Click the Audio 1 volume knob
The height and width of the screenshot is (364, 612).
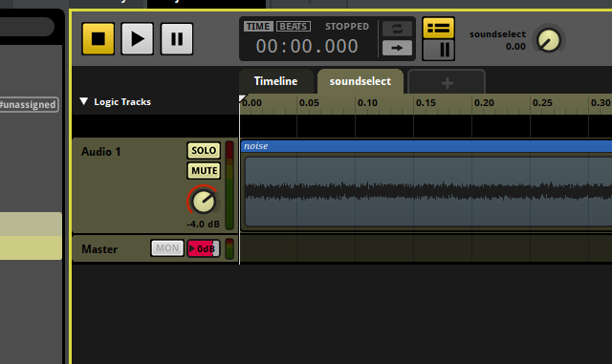[x=204, y=201]
